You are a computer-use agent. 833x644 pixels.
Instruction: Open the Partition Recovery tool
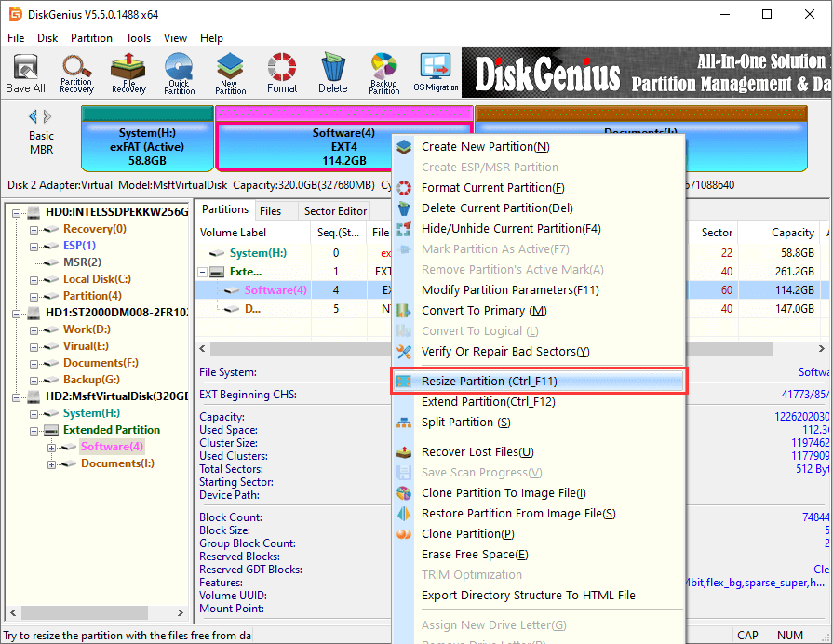pos(76,74)
